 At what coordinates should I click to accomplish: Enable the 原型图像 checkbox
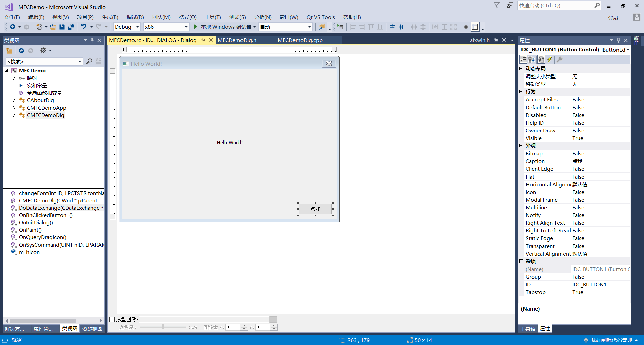pos(112,319)
